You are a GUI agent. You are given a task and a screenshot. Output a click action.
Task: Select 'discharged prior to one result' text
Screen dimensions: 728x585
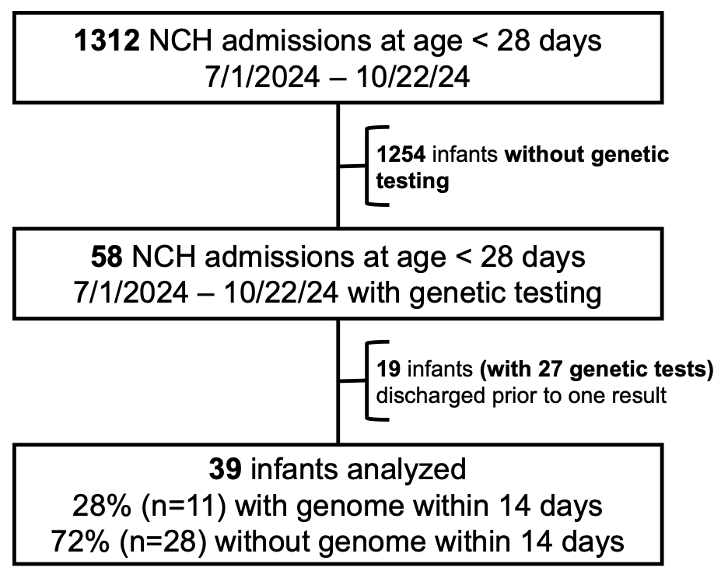(x=521, y=396)
